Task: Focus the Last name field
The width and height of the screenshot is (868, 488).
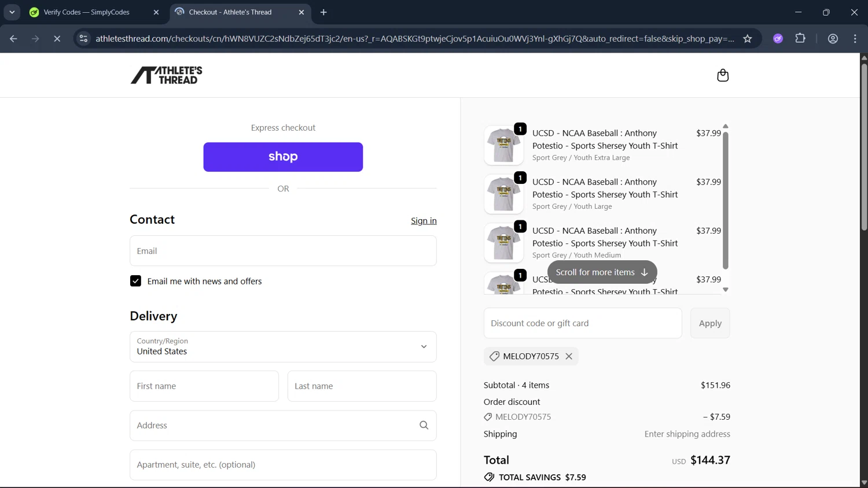Action: point(362,386)
